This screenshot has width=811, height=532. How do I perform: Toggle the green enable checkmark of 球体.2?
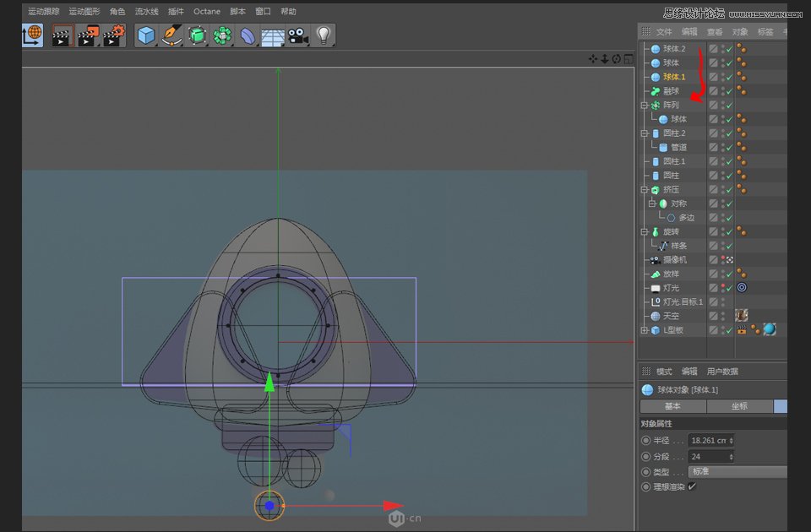click(x=730, y=49)
